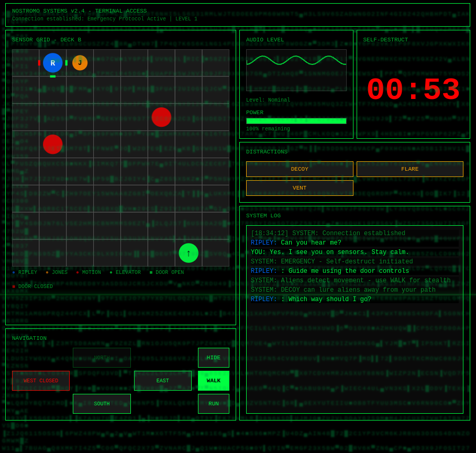Viewport: 476px width, 453px height.
Task: Click the WEST CLOSED door button
Action: pyautogui.click(x=41, y=380)
